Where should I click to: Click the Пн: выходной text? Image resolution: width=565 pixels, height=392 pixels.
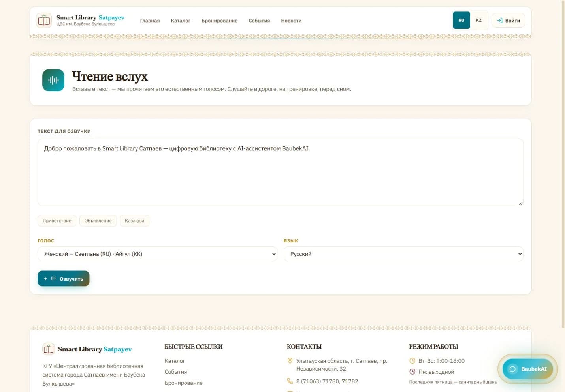tap(436, 372)
